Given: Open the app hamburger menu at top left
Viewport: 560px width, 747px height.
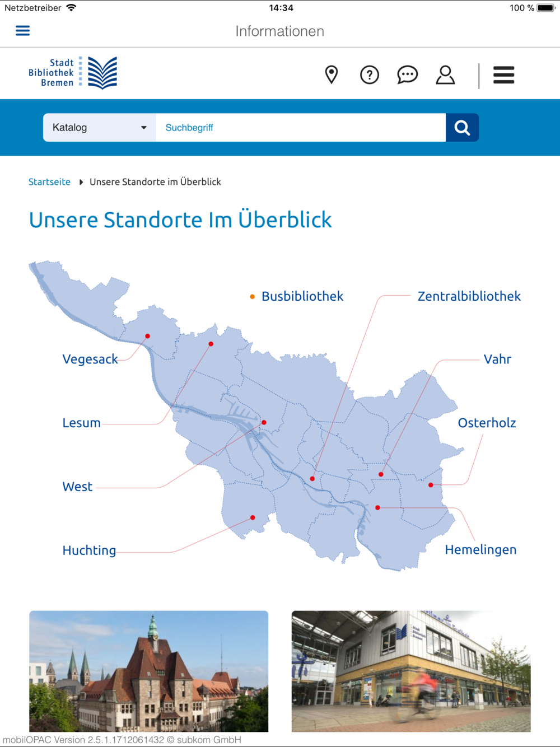Looking at the screenshot, I should [x=22, y=31].
